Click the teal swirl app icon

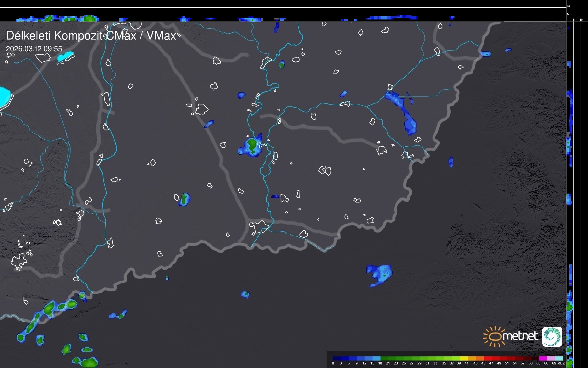[x=552, y=337]
